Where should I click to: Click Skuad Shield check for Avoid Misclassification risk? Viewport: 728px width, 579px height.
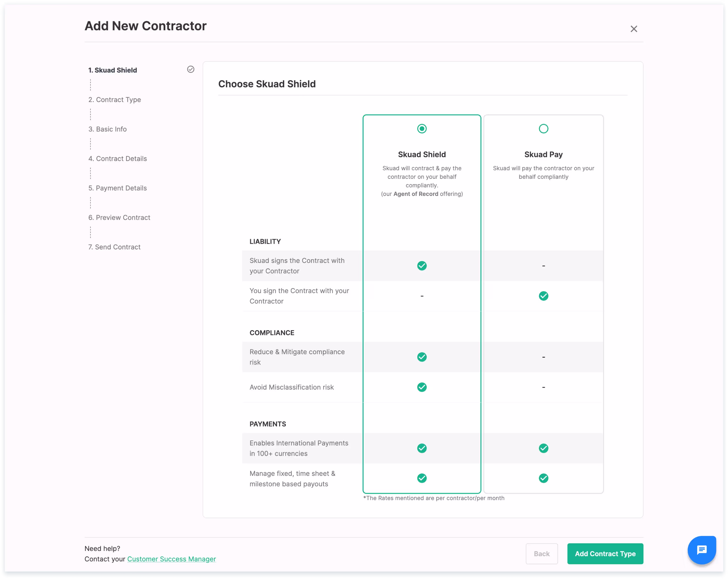(422, 387)
